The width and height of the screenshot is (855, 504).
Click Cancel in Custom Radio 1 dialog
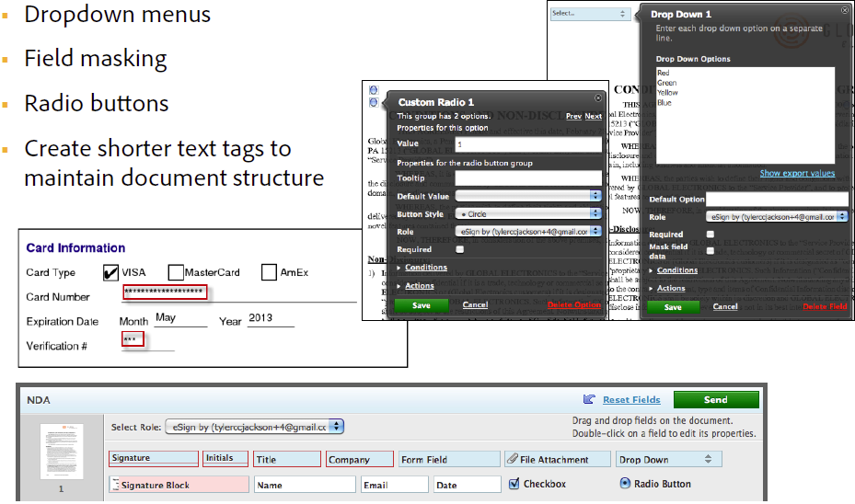(475, 305)
